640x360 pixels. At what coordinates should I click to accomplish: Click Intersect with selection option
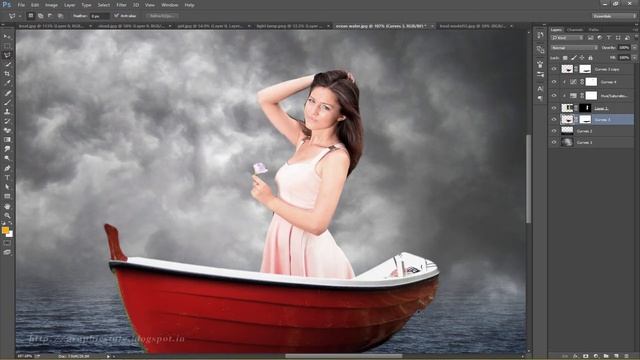tap(60, 16)
